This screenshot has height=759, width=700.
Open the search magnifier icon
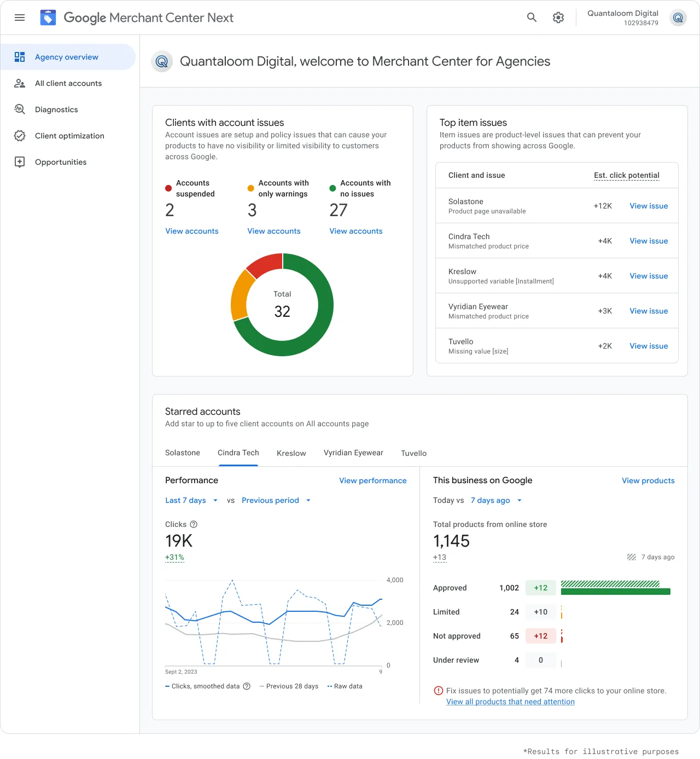(532, 18)
